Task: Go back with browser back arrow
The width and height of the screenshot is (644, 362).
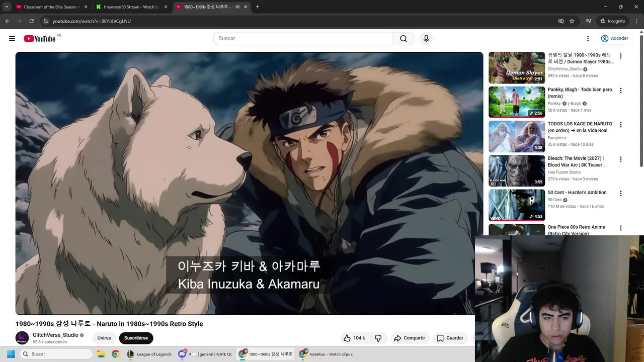Action: coord(8,21)
